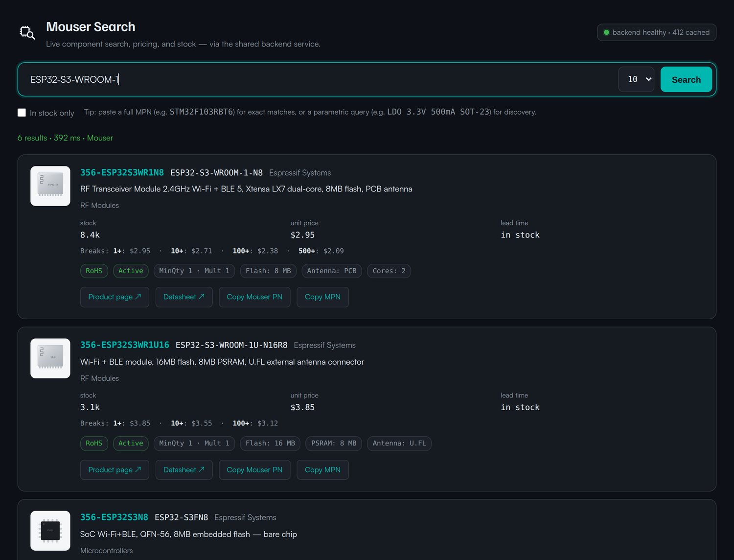The height and width of the screenshot is (560, 734).
Task: Open Product page for ESP32-S3-WROOM-1-N8
Action: click(x=115, y=297)
